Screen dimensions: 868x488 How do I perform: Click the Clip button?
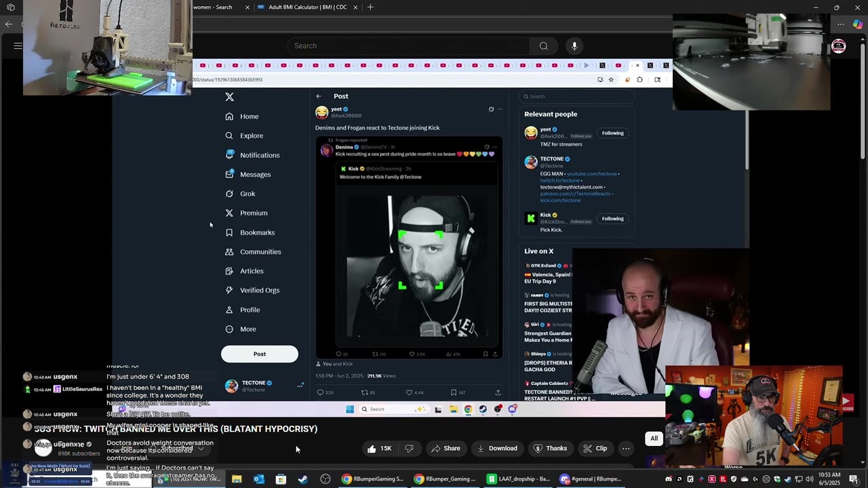tap(595, 448)
